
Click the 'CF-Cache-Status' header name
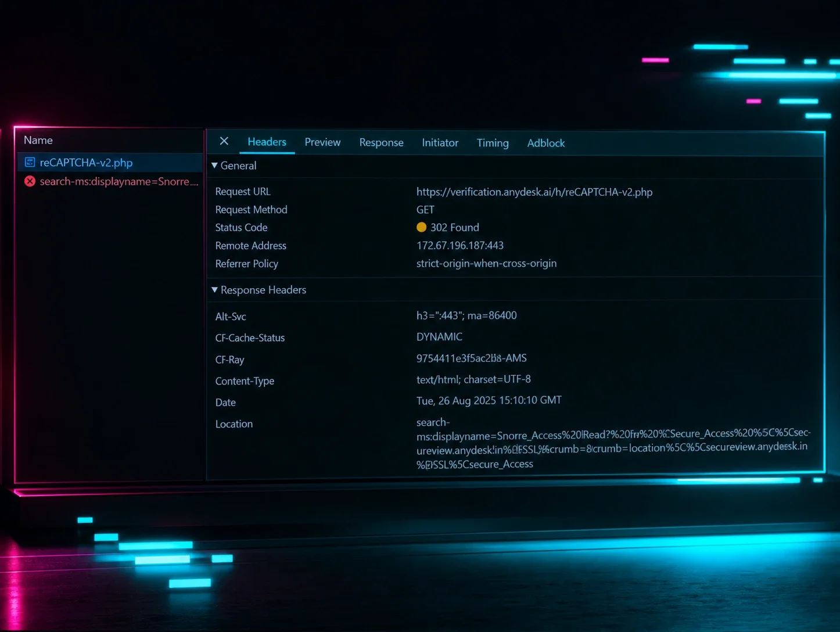(250, 338)
